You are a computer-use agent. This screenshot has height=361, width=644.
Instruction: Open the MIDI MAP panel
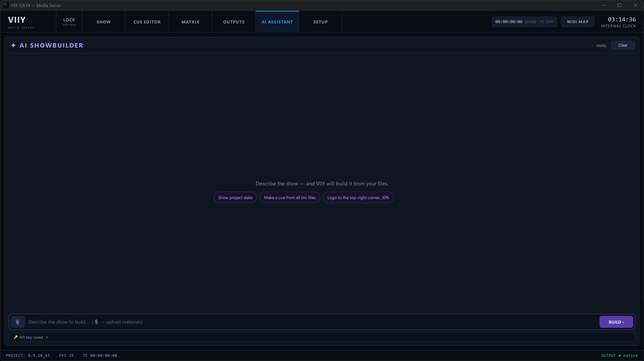578,22
